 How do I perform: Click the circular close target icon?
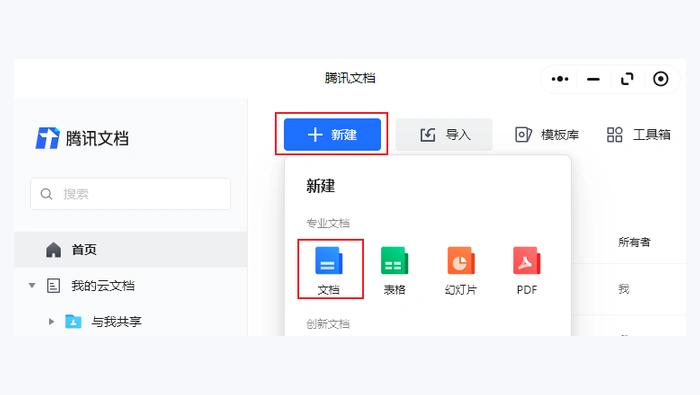click(661, 79)
